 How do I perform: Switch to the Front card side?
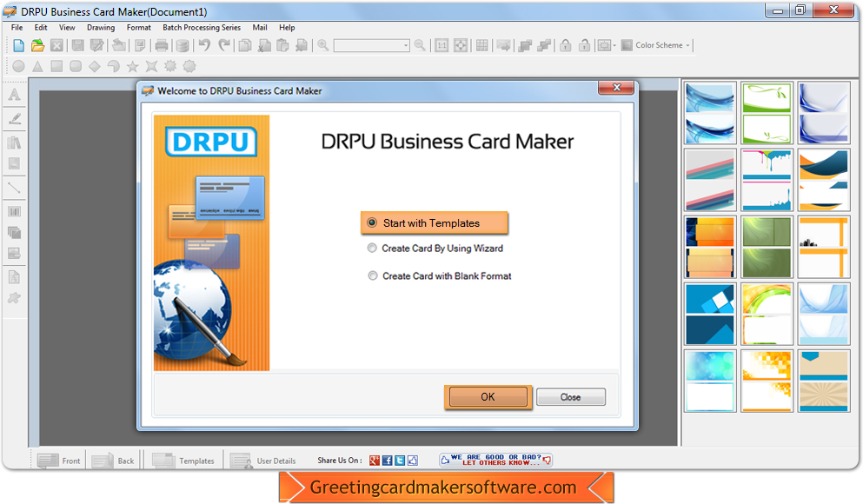click(x=59, y=461)
